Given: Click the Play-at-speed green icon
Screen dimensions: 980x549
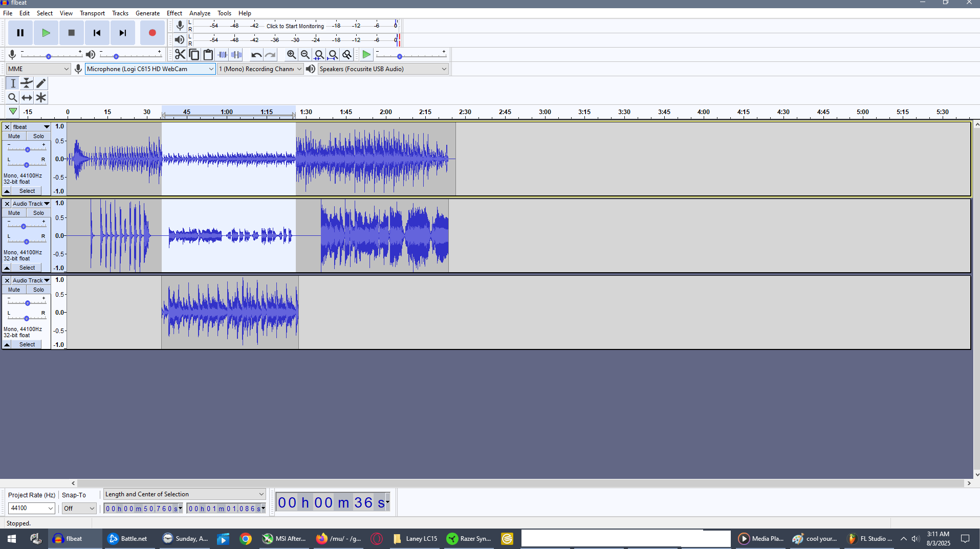Looking at the screenshot, I should (x=366, y=54).
